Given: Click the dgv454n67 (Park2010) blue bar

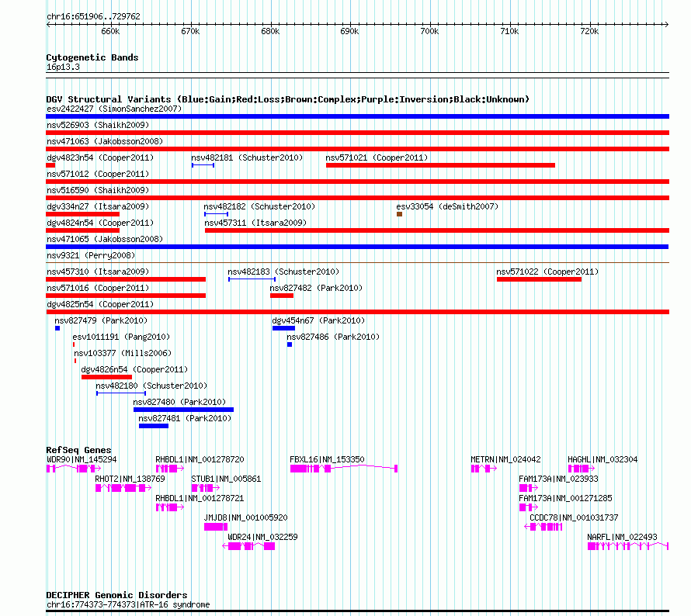Looking at the screenshot, I should point(284,328).
